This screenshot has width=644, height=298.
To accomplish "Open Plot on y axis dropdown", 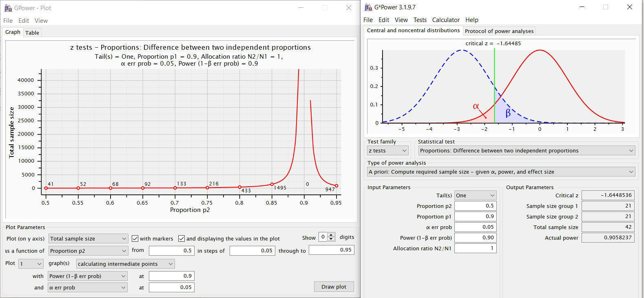I will [88, 238].
